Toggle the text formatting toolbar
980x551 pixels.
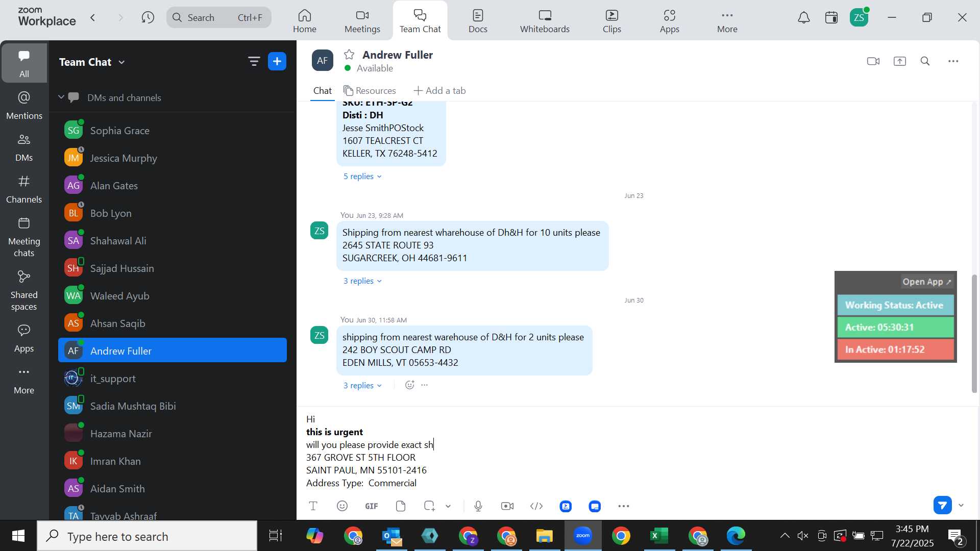(x=313, y=506)
